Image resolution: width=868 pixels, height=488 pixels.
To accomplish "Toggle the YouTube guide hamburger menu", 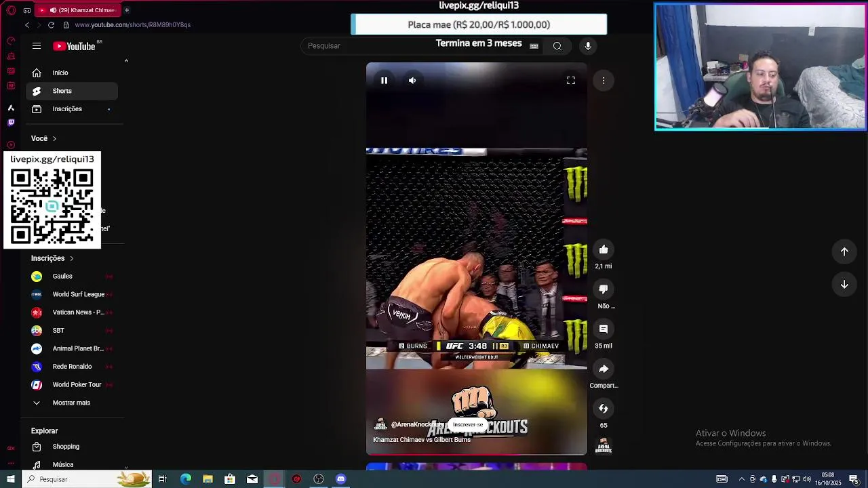I will (37, 46).
